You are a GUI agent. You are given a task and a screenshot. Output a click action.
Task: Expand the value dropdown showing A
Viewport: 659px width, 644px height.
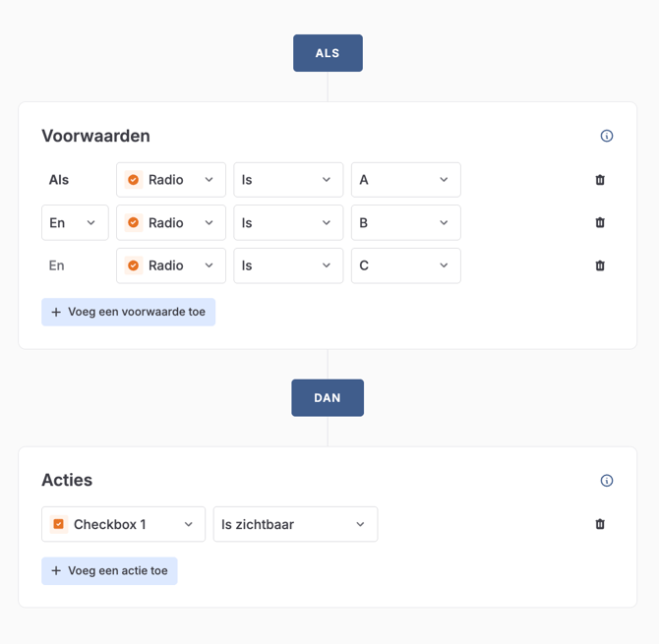pos(405,180)
